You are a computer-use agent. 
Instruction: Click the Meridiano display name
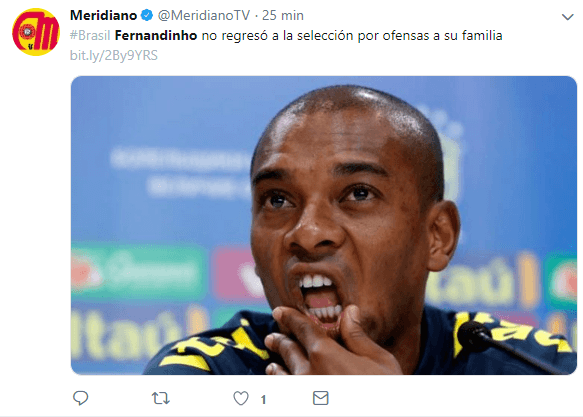[103, 15]
